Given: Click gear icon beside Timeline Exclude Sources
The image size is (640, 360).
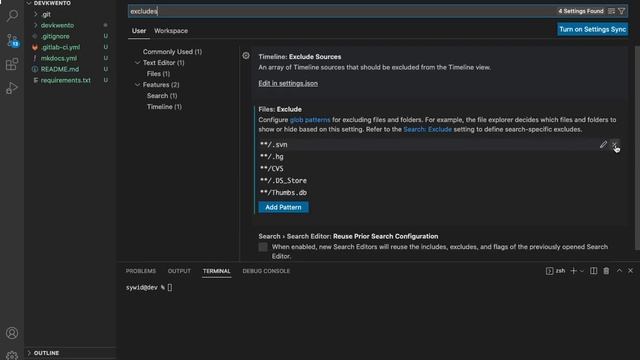Looking at the screenshot, I should click(x=246, y=56).
